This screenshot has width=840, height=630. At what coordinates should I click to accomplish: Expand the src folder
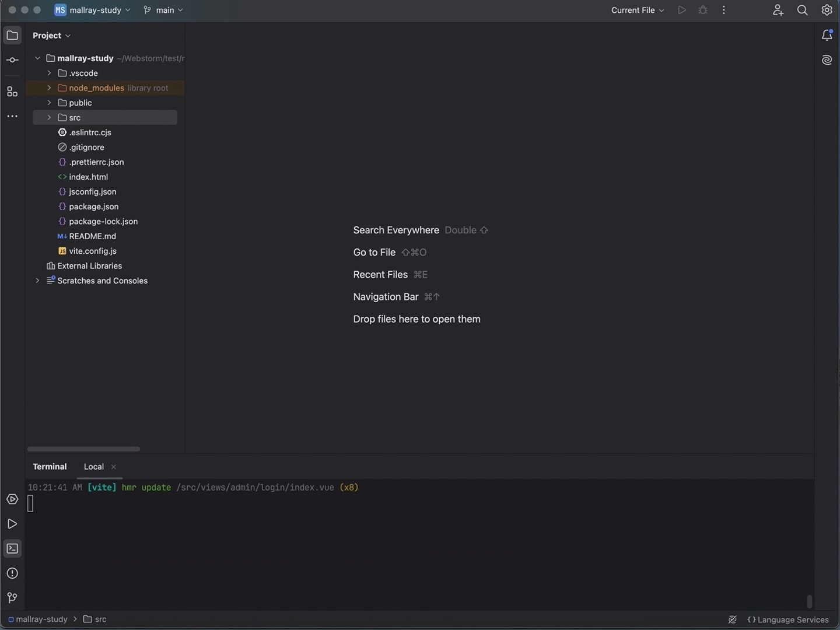(x=49, y=118)
